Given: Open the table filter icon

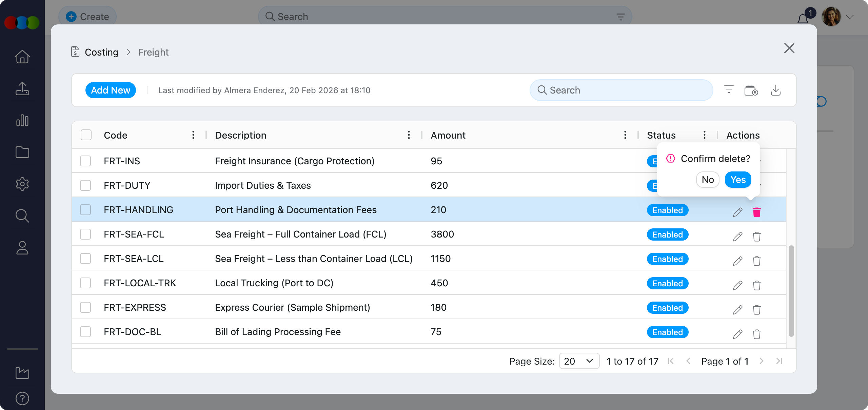Looking at the screenshot, I should (729, 90).
